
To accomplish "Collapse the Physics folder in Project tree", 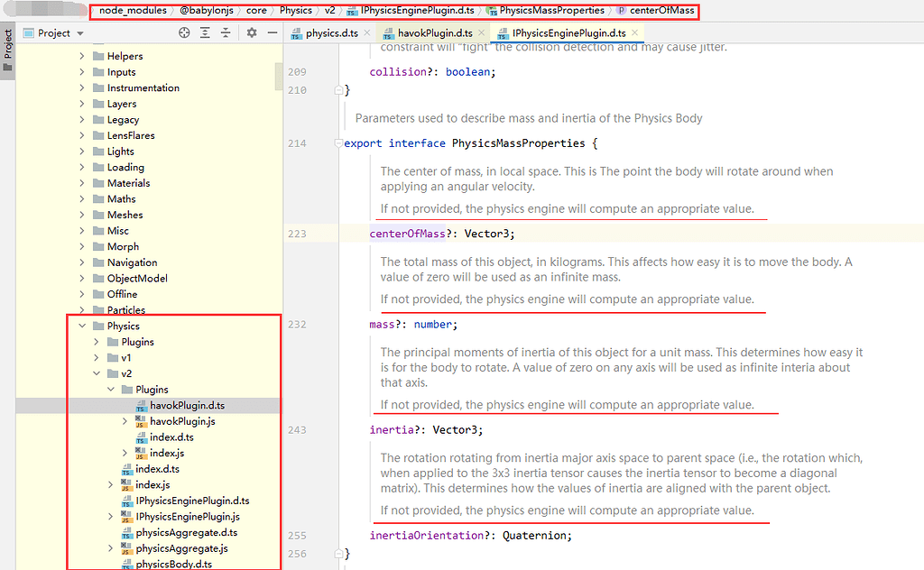I will 82,326.
